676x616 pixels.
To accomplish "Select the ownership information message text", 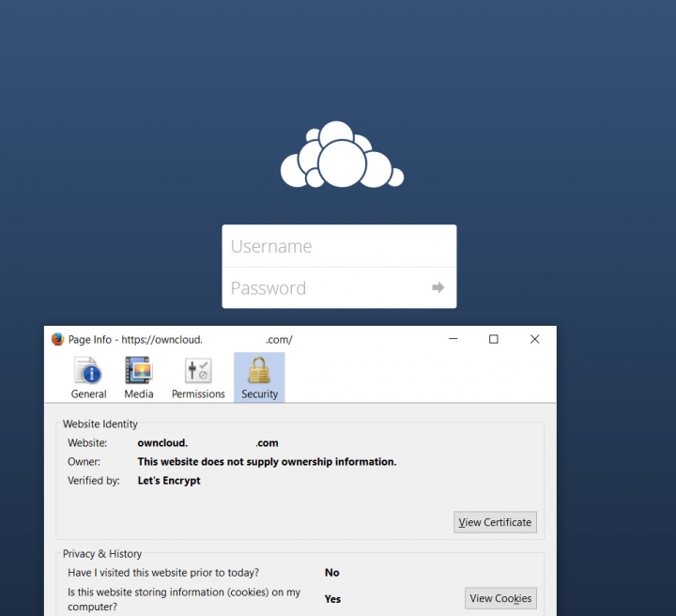I will 267,462.
